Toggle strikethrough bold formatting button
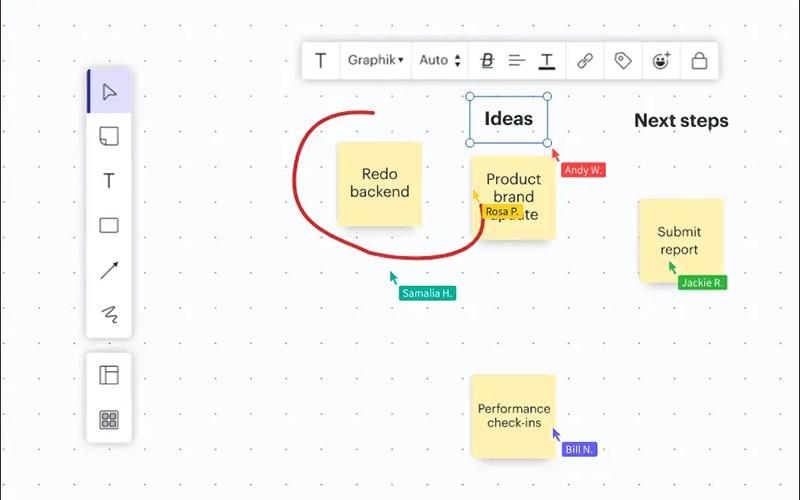This screenshot has height=500, width=800. (487, 60)
